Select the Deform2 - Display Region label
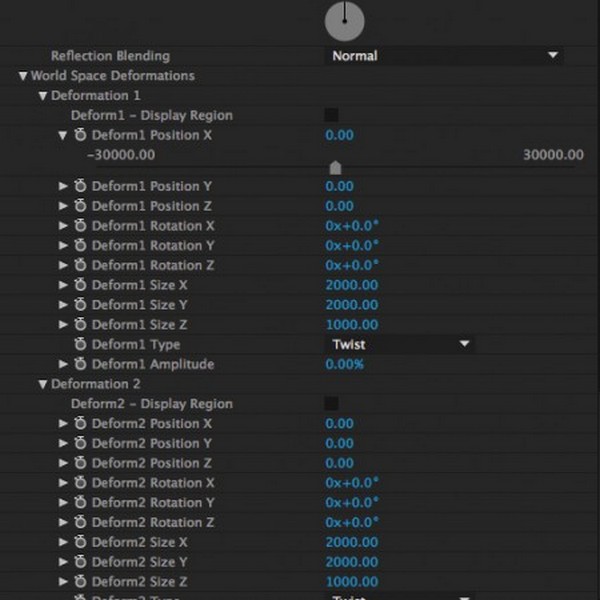The height and width of the screenshot is (600, 600). click(152, 404)
